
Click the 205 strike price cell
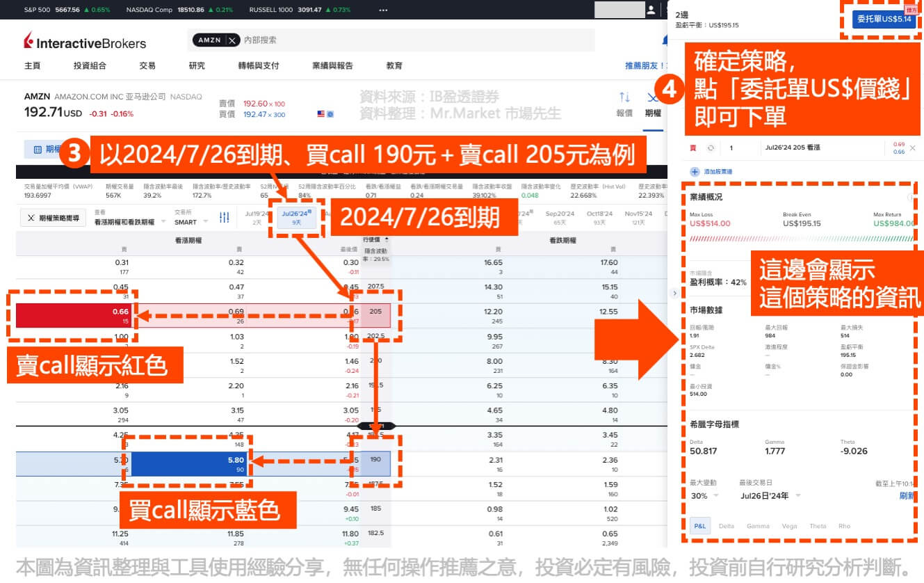(x=376, y=315)
